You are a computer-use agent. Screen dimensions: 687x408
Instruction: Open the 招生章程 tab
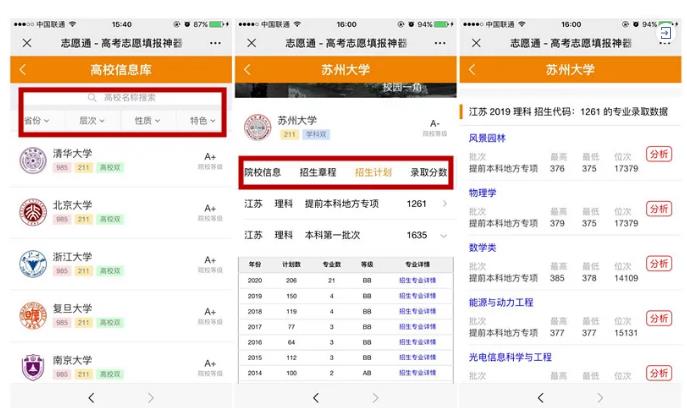tap(318, 173)
